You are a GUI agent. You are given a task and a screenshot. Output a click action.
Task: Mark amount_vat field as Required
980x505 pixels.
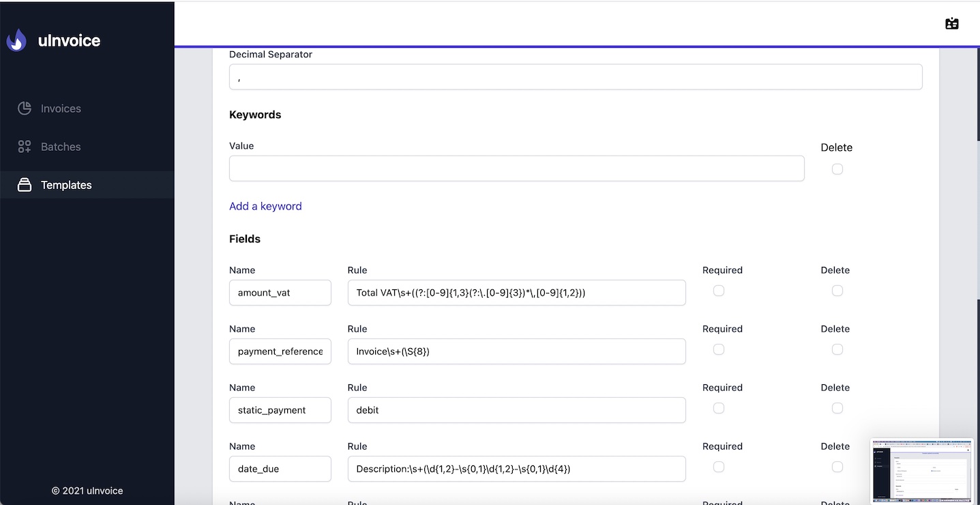tap(719, 291)
